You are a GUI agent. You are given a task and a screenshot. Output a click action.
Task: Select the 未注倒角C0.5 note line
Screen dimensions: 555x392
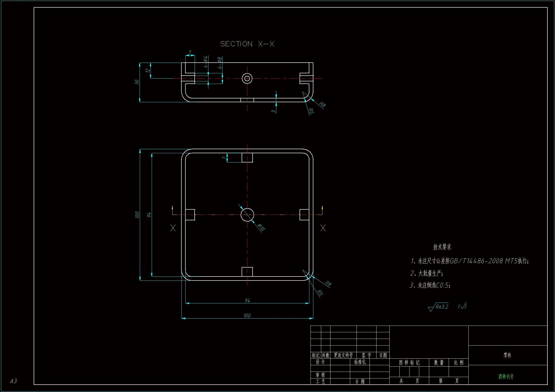click(430, 285)
